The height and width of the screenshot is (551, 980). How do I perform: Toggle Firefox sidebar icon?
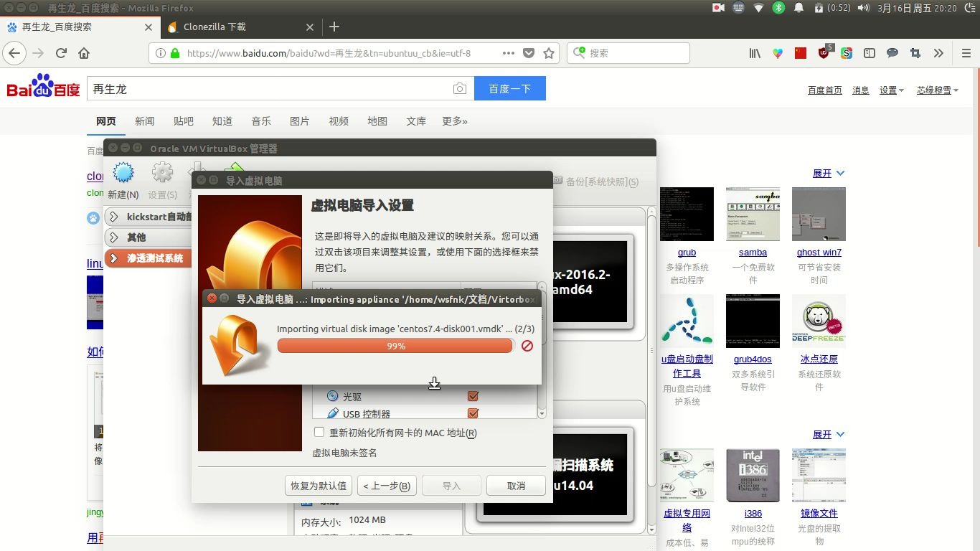(870, 53)
